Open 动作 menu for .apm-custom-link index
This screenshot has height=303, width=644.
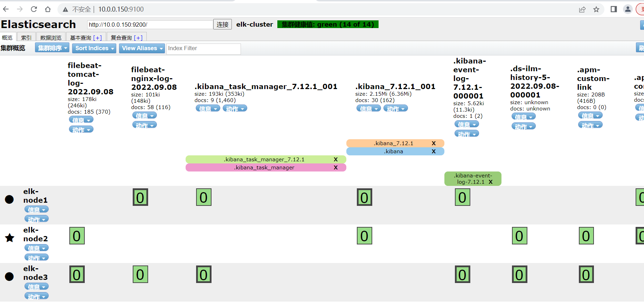(x=590, y=125)
